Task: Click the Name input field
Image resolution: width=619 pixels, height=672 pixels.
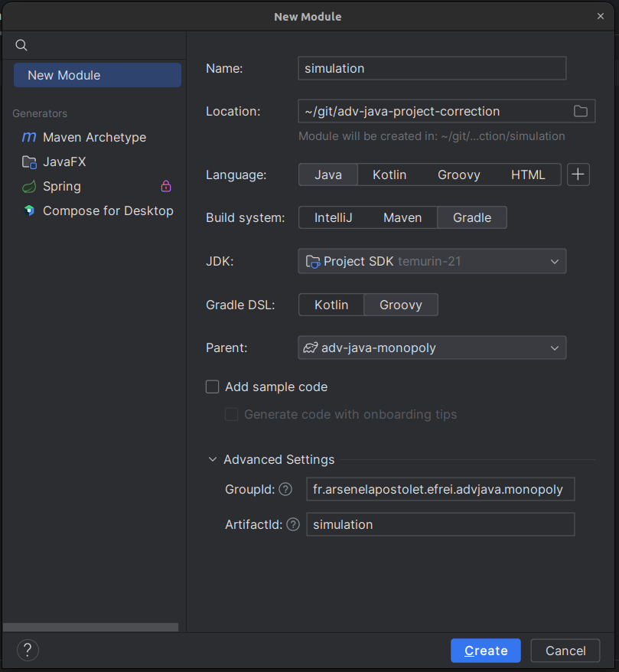Action: click(432, 68)
